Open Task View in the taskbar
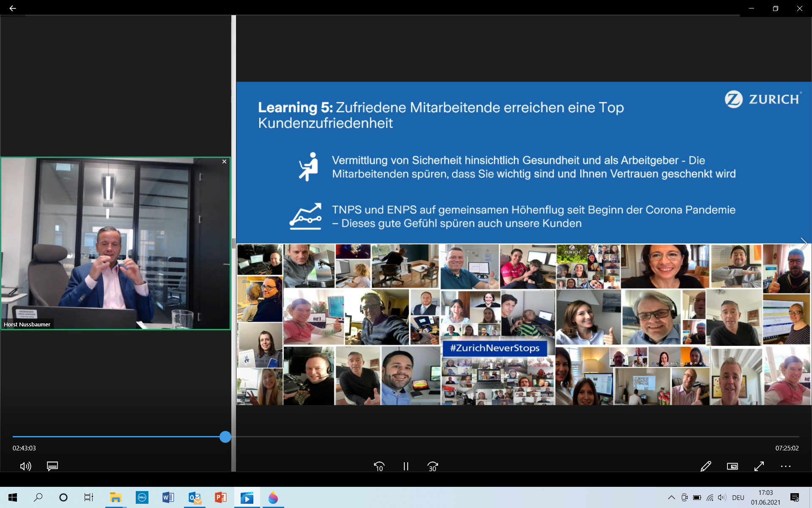Screen dimensions: 812x508 (x=88, y=497)
